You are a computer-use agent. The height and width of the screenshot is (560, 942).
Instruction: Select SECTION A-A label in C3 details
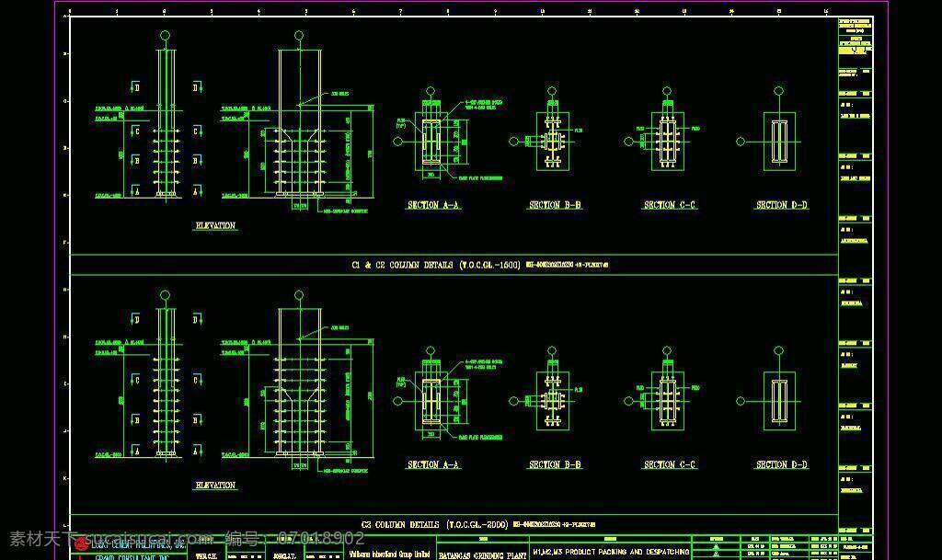pos(433,464)
